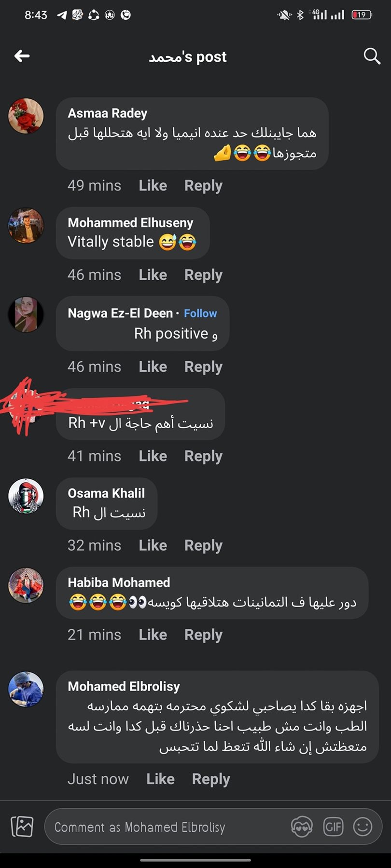Like Habiba Mohamed's comment
The image size is (391, 868).
click(153, 635)
